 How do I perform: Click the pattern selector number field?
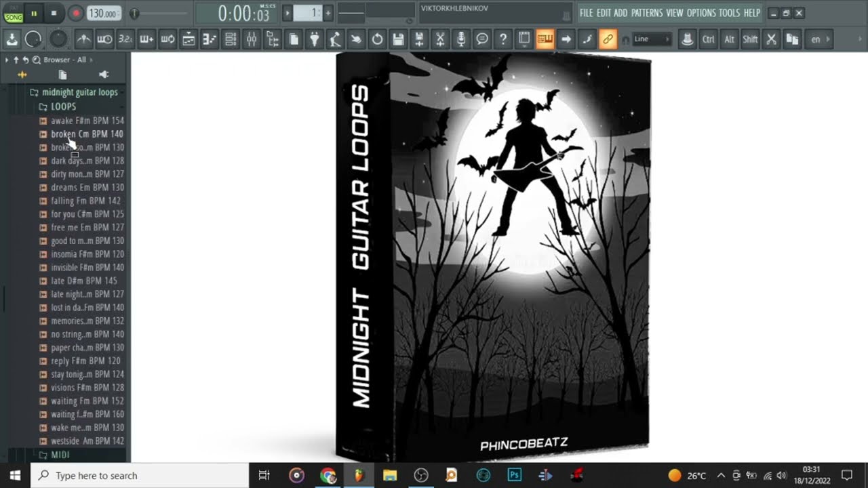point(307,12)
